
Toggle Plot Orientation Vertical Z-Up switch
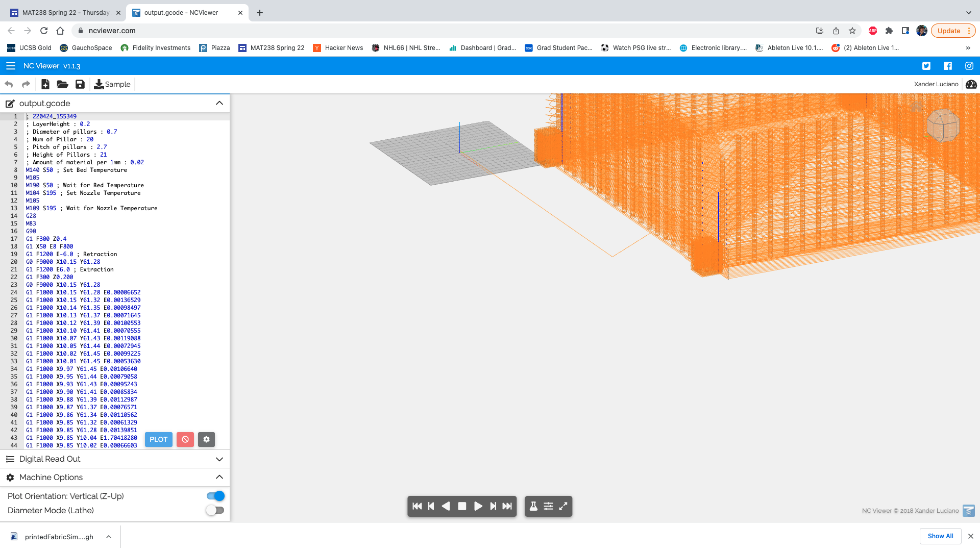pos(215,496)
